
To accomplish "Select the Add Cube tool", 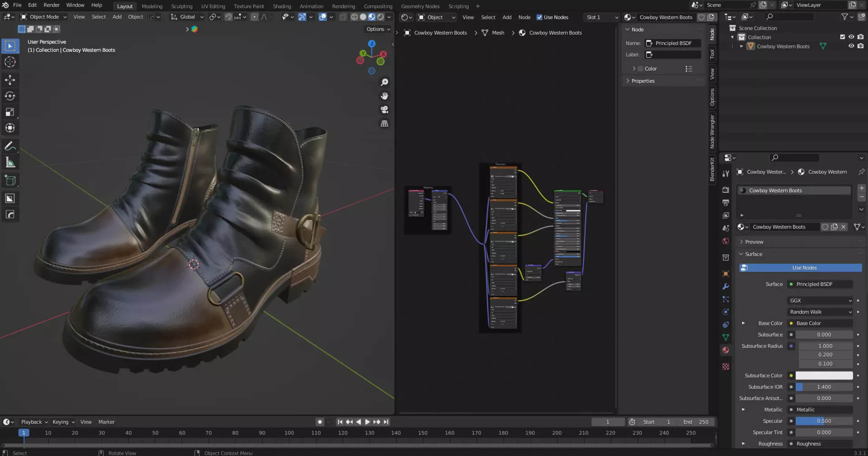I will coord(10,180).
